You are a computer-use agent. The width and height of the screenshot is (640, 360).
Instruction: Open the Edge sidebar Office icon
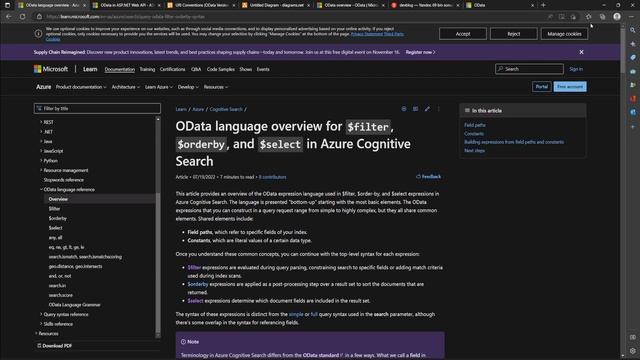pyautogui.click(x=633, y=99)
